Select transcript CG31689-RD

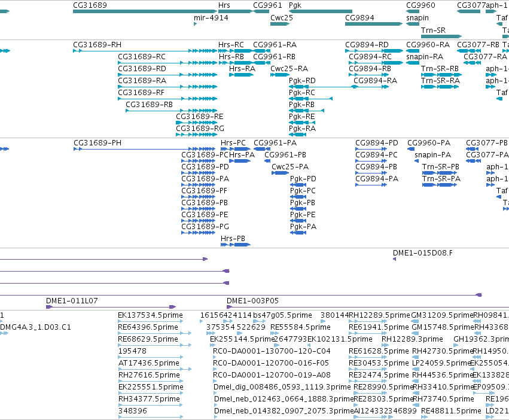coord(167,75)
